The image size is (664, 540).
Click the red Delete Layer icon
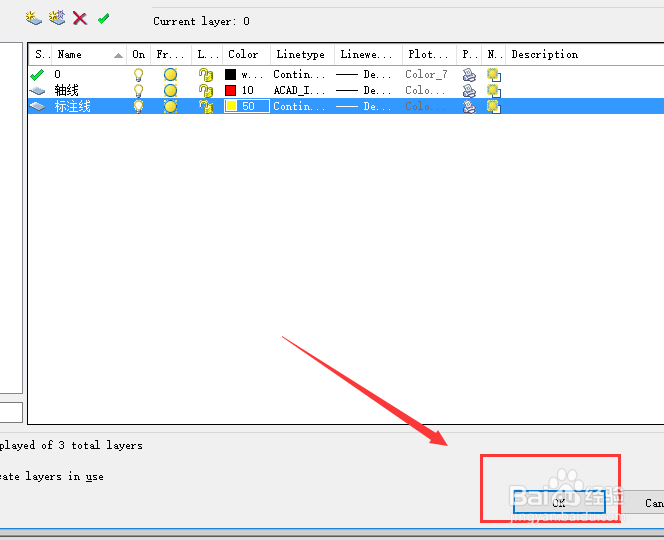click(x=80, y=19)
